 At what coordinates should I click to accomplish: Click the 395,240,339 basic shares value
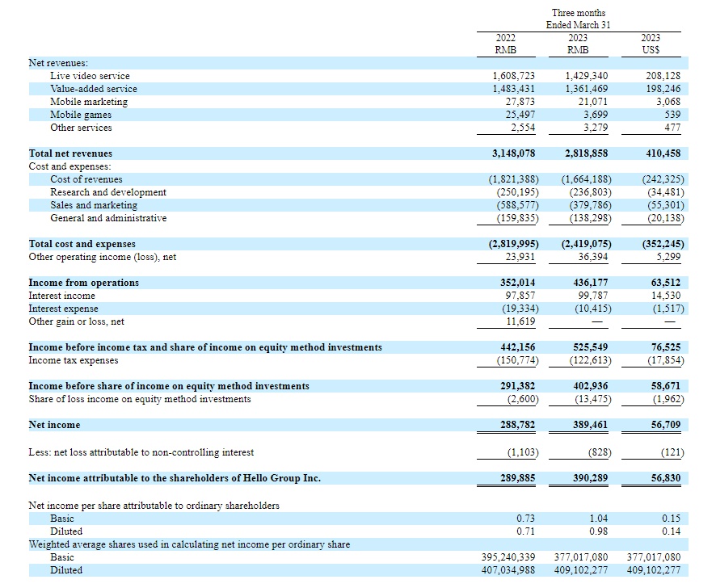(508, 557)
